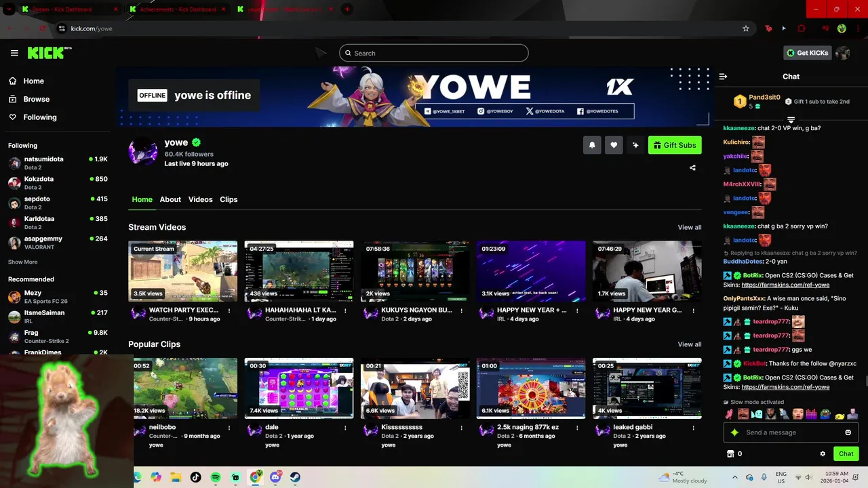The height and width of the screenshot is (488, 868).
Task: Click the green sparkle icon in message box
Action: (734, 432)
